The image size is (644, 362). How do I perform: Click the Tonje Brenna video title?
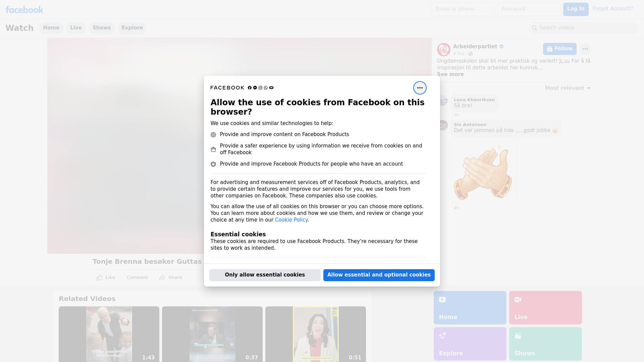click(x=147, y=261)
